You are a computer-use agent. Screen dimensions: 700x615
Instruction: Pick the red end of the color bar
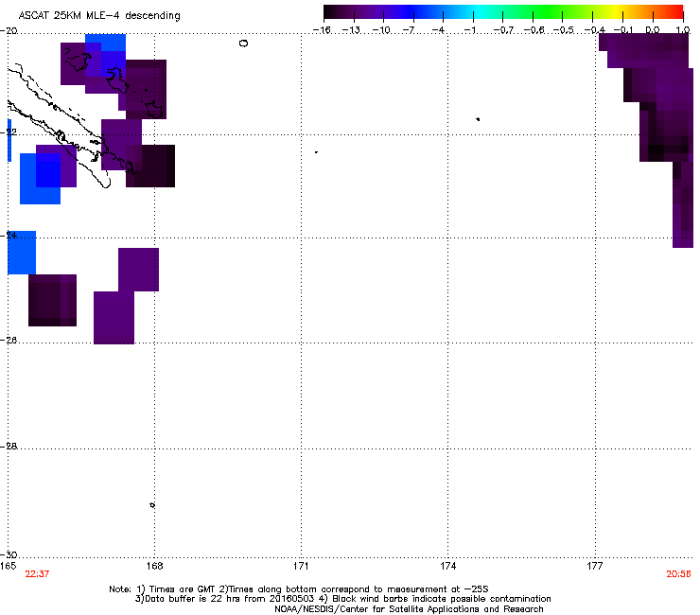coord(676,11)
